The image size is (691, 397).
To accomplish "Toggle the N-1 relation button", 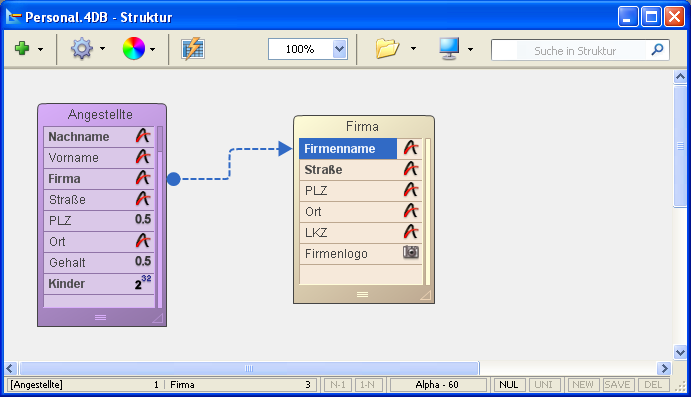I will point(338,385).
